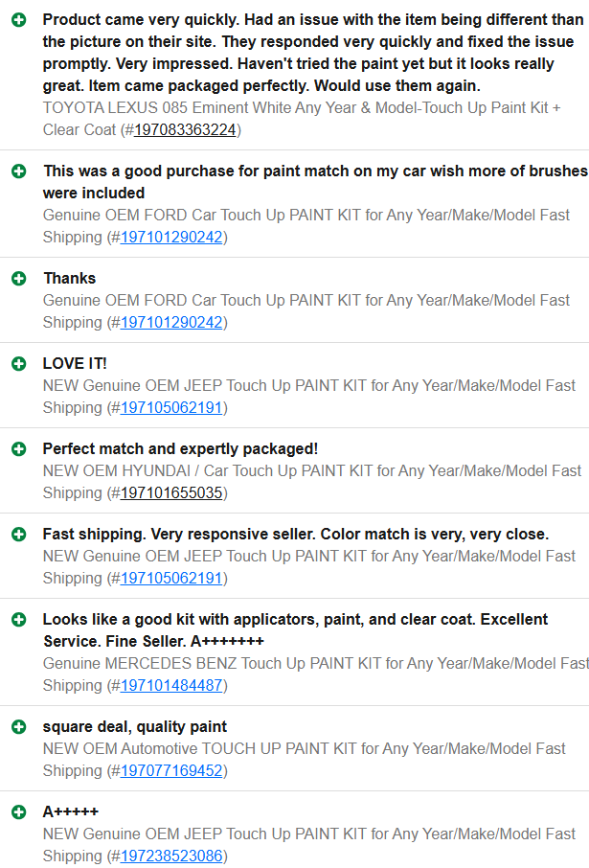Click positive icon next to "Looks like a good kit"
589x868 pixels.
[18, 620]
